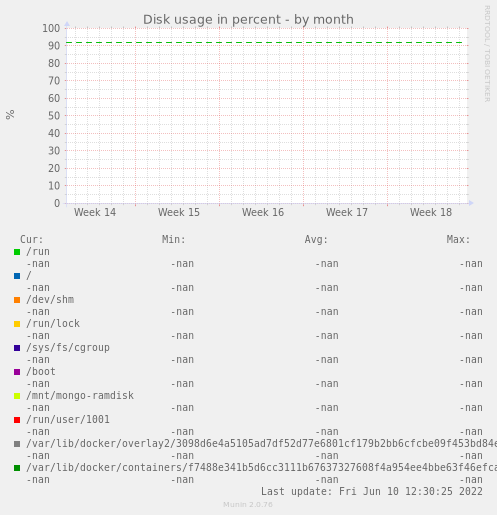Click the % y-axis unit label
The image size is (497, 515).
coord(10,115)
